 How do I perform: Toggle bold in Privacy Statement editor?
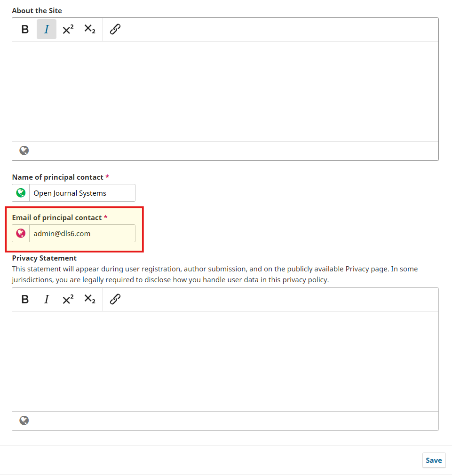point(25,299)
